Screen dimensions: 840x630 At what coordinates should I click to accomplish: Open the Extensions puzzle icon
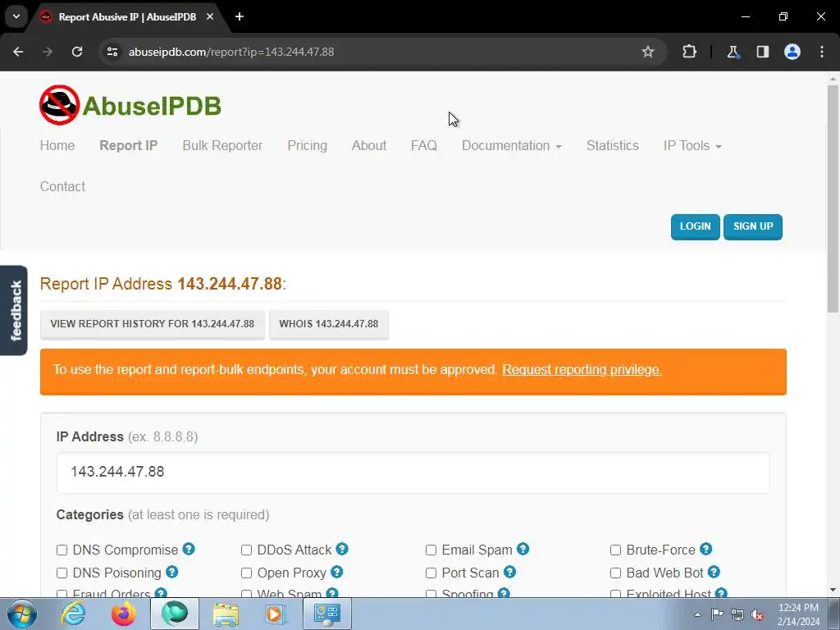[689, 52]
